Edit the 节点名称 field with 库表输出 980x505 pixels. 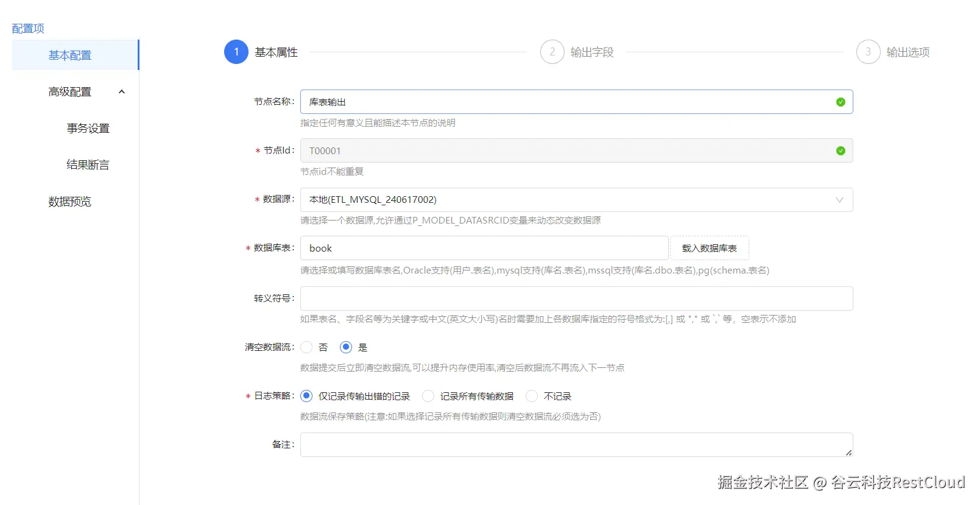click(x=576, y=102)
